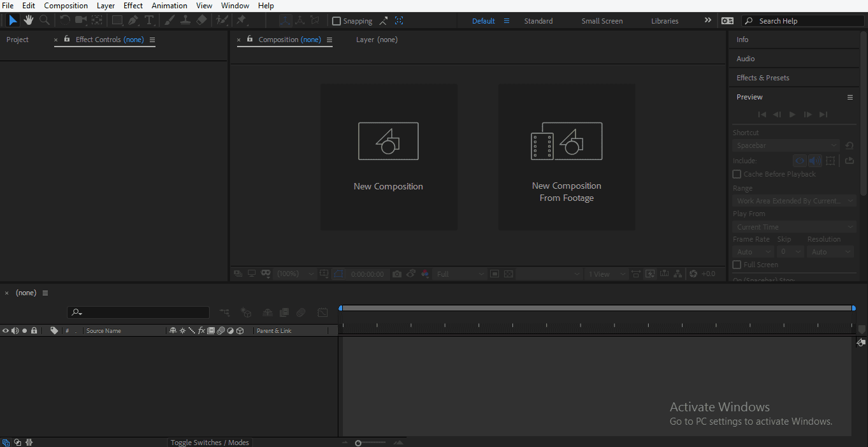Turn on Full Screen preview option
Screen dimensions: 868x447
(x=737, y=265)
